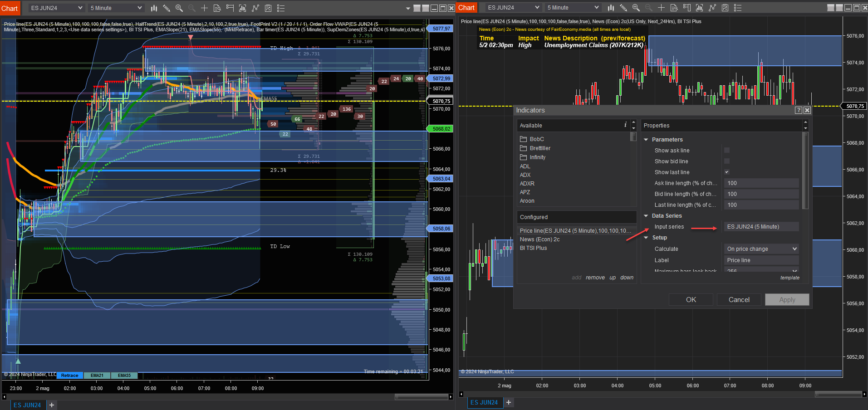
Task: Open instrument dropdown ES JUN24 in left chart
Action: coord(57,8)
